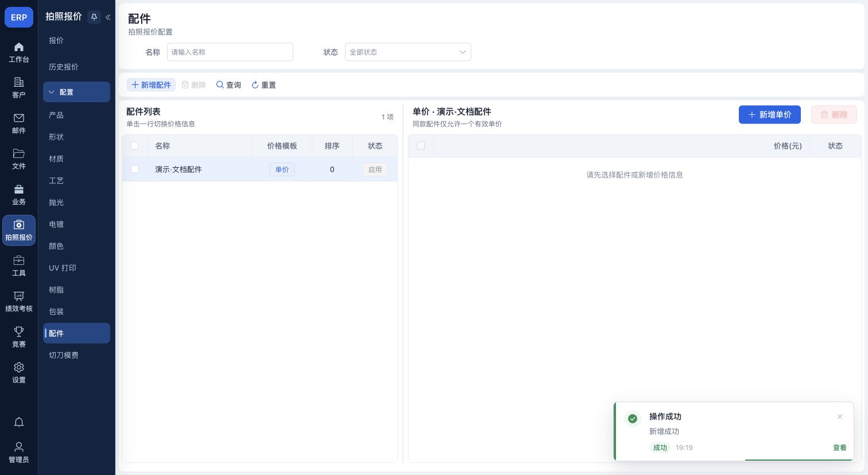Select all rows in 配件列表
Image resolution: width=868 pixels, height=475 pixels.
coord(135,146)
